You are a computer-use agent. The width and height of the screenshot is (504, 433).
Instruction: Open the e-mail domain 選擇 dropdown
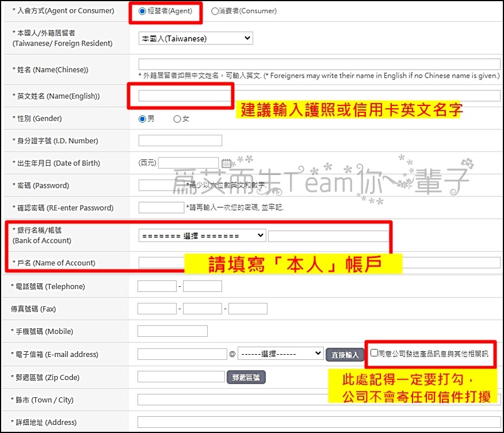(x=281, y=355)
